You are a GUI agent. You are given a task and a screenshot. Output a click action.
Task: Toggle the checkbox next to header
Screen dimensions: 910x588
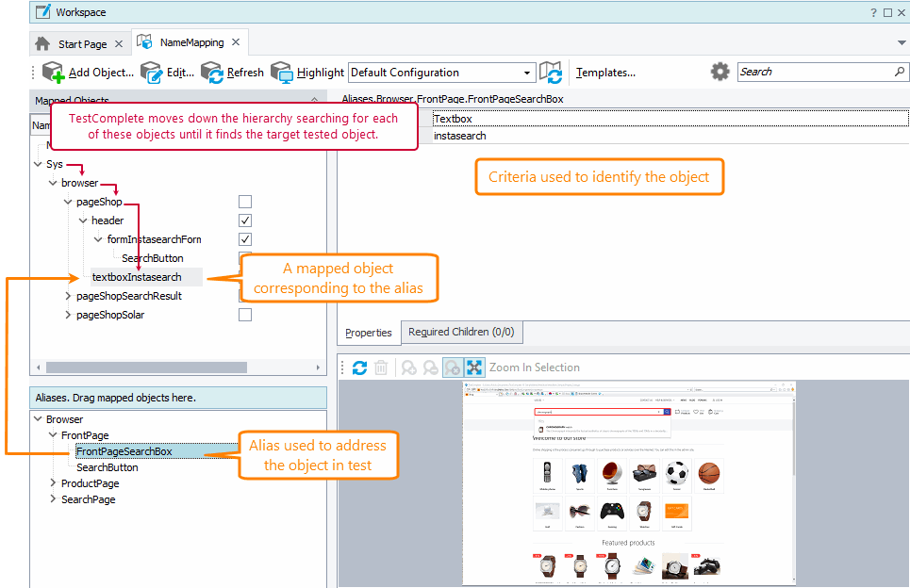[244, 220]
